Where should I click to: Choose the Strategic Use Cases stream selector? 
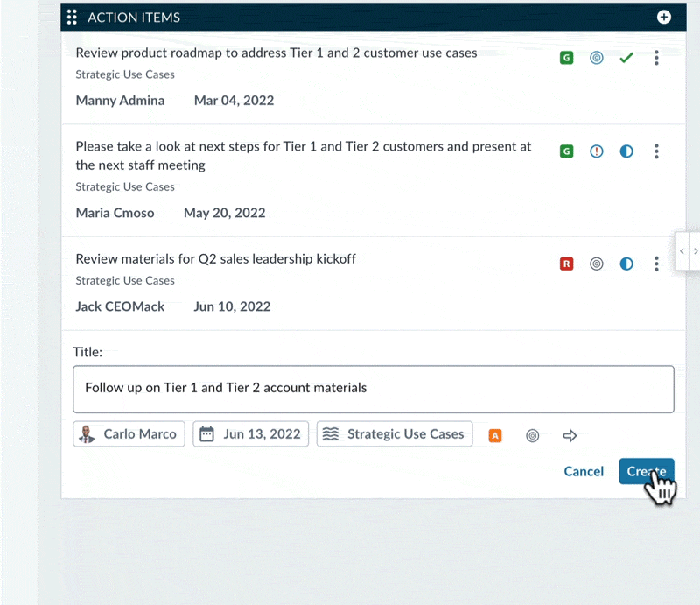click(395, 434)
